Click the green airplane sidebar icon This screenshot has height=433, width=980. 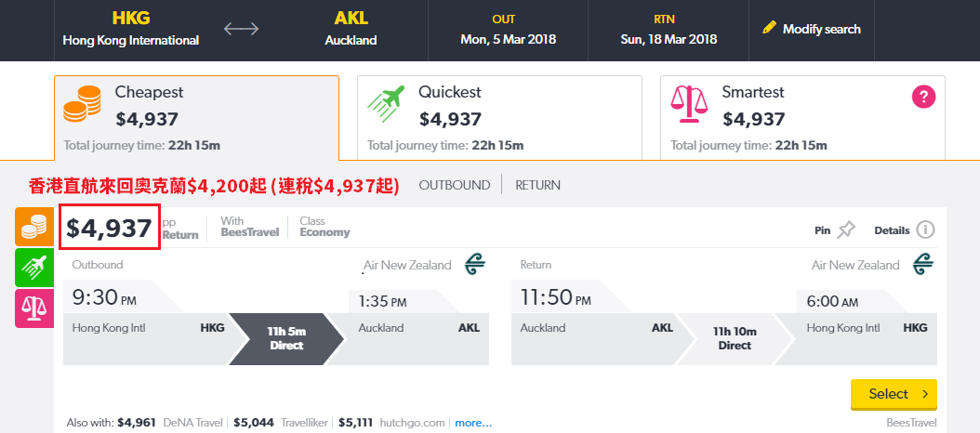coord(34,268)
